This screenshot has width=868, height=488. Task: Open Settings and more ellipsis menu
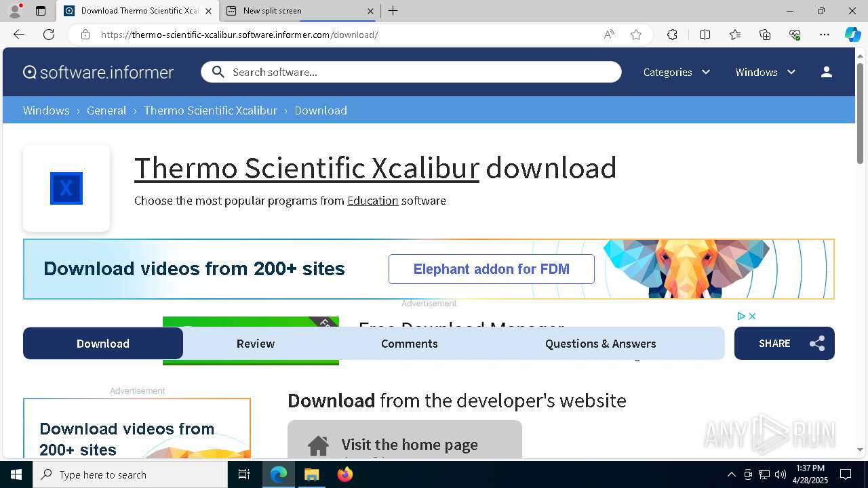(x=825, y=35)
